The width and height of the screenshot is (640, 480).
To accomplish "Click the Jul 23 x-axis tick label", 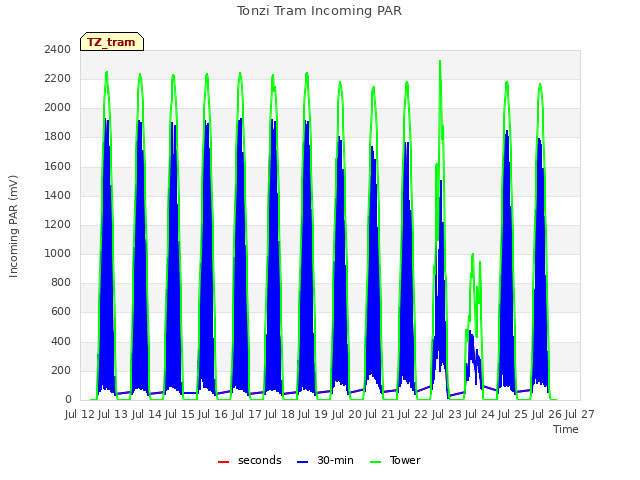I will point(447,414).
